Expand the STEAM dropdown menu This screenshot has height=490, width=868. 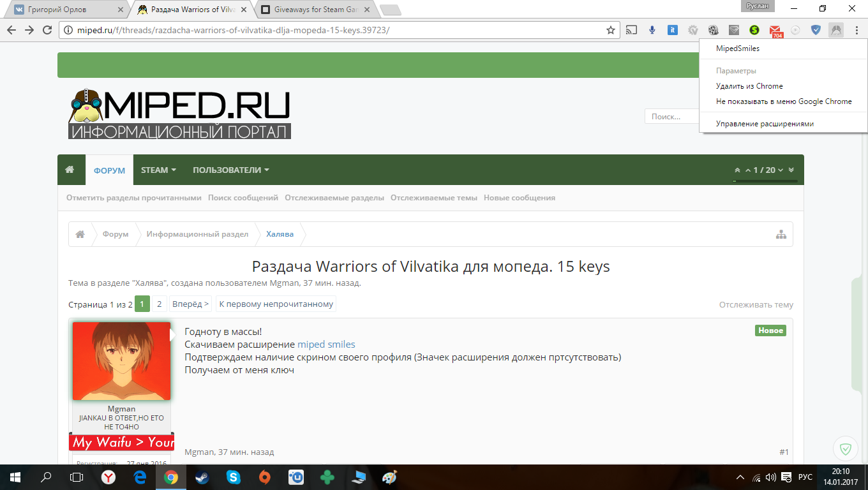[x=158, y=170]
